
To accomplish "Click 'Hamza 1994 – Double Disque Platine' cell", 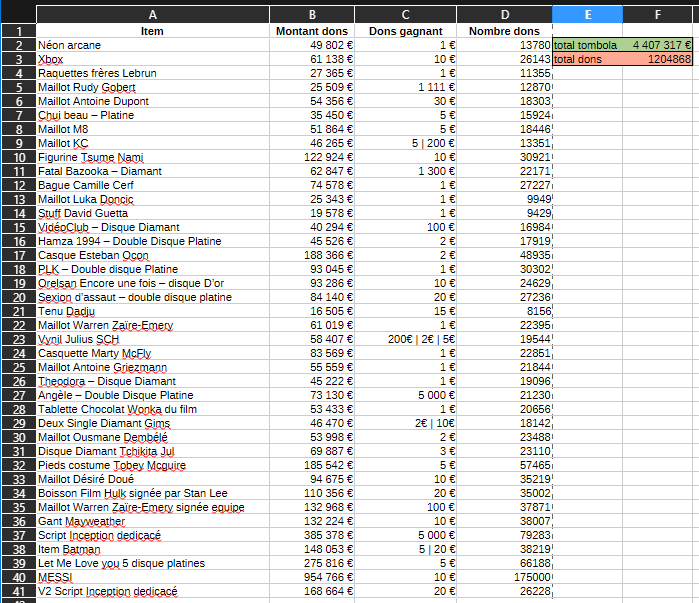I will coord(152,241).
